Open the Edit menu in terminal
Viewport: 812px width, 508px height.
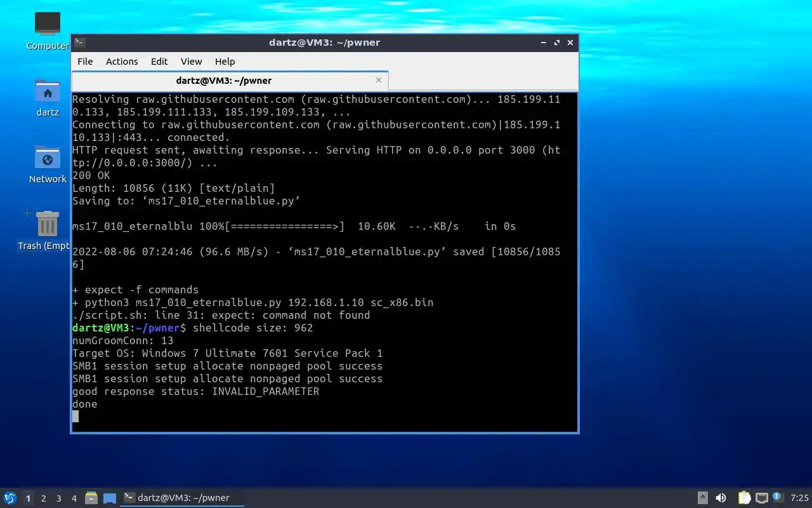(x=159, y=62)
